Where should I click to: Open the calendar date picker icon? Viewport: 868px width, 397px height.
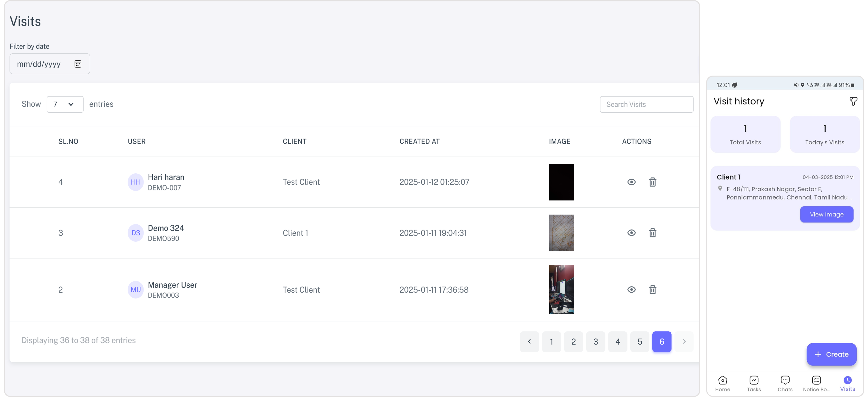pos(78,64)
